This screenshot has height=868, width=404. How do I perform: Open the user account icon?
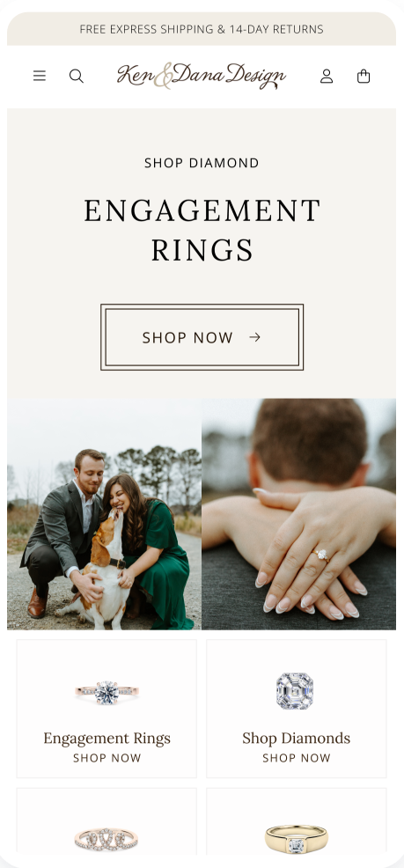tap(327, 76)
